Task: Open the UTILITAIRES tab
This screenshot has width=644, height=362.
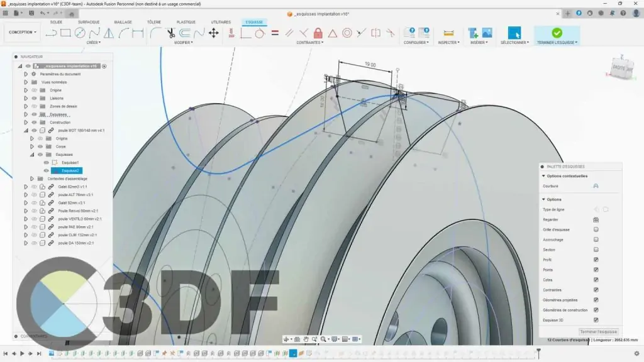Action: pos(221,22)
